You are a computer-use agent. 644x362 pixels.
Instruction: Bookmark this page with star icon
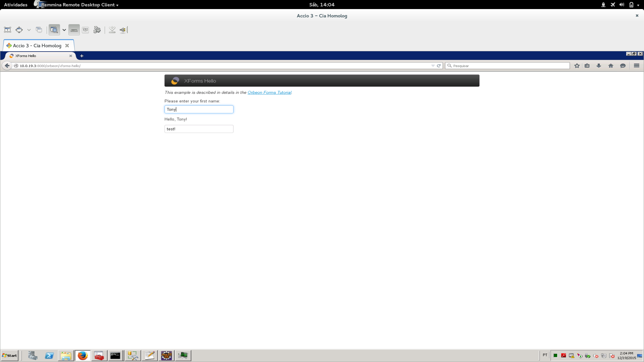point(577,66)
